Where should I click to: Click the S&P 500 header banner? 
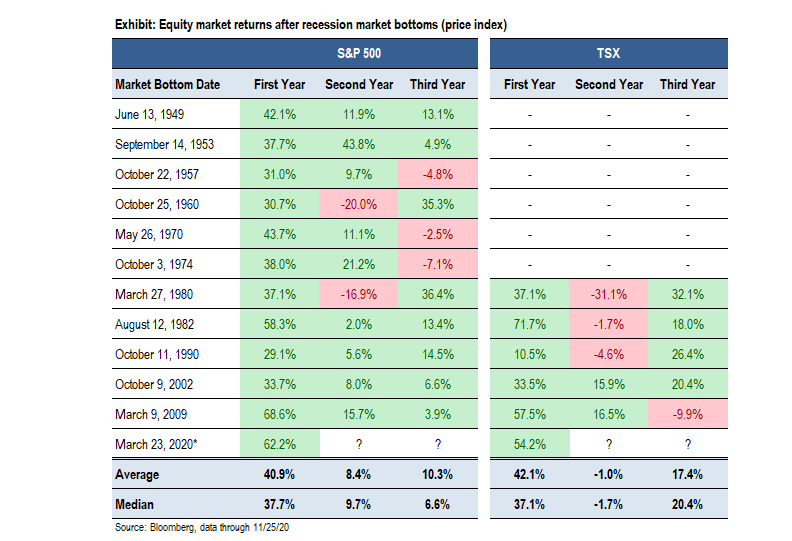[x=359, y=53]
